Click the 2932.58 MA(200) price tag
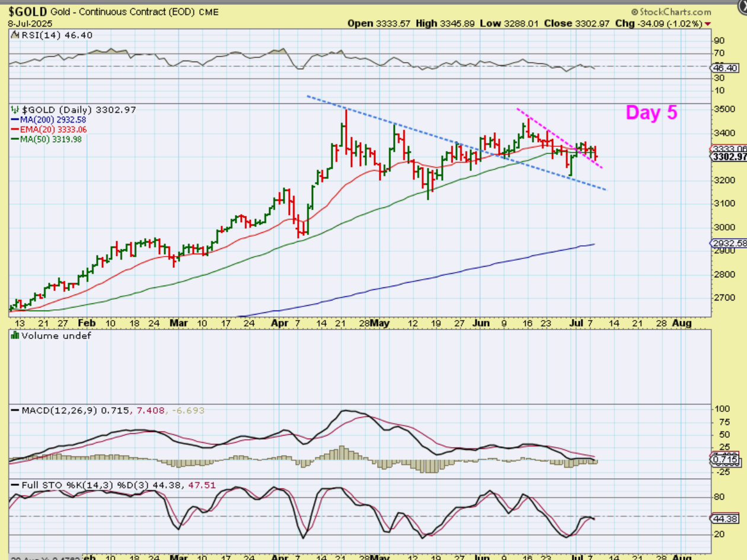Screen dimensions: 747x560 728,244
